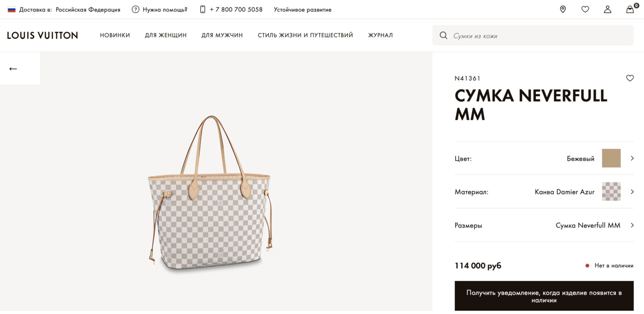
Task: Open the Устойчивое развитие link
Action: pos(302,10)
